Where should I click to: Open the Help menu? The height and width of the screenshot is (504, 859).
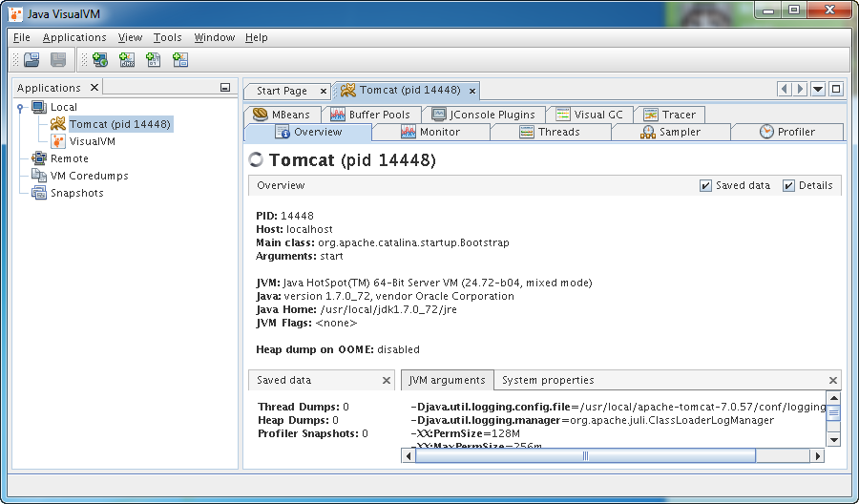pos(257,37)
